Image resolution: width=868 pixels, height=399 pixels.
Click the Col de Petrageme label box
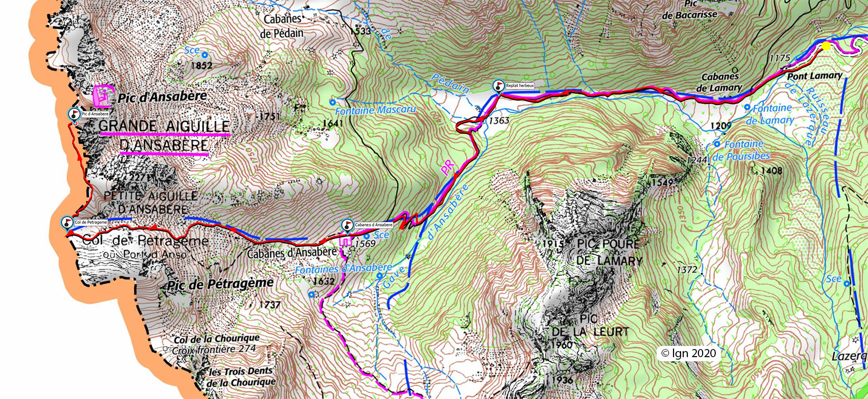[91, 222]
